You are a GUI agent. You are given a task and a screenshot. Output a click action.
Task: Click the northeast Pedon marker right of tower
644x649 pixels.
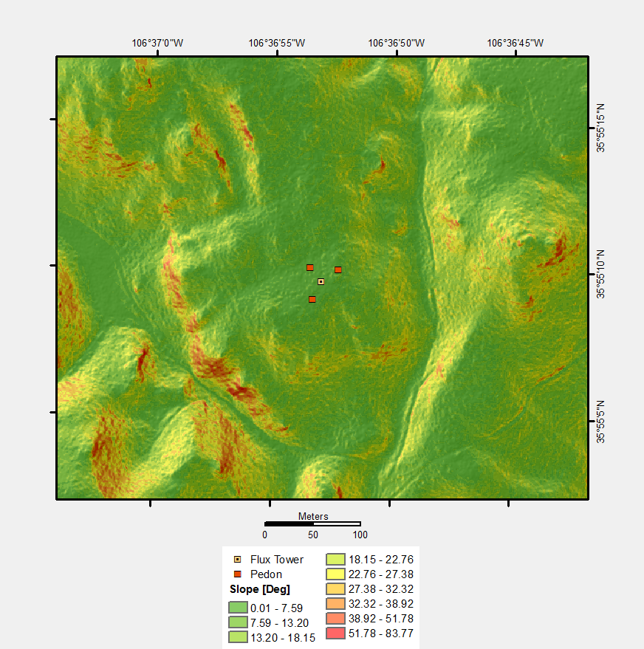click(338, 270)
